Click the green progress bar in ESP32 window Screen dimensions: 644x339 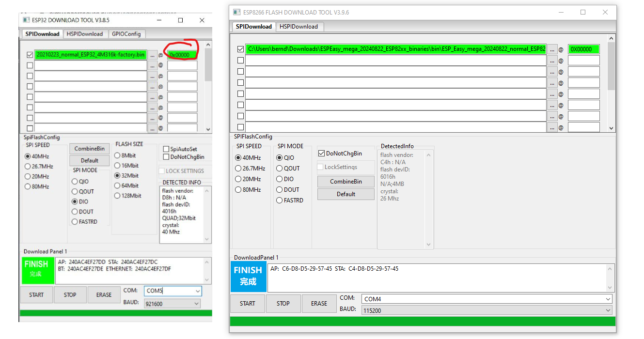point(116,313)
